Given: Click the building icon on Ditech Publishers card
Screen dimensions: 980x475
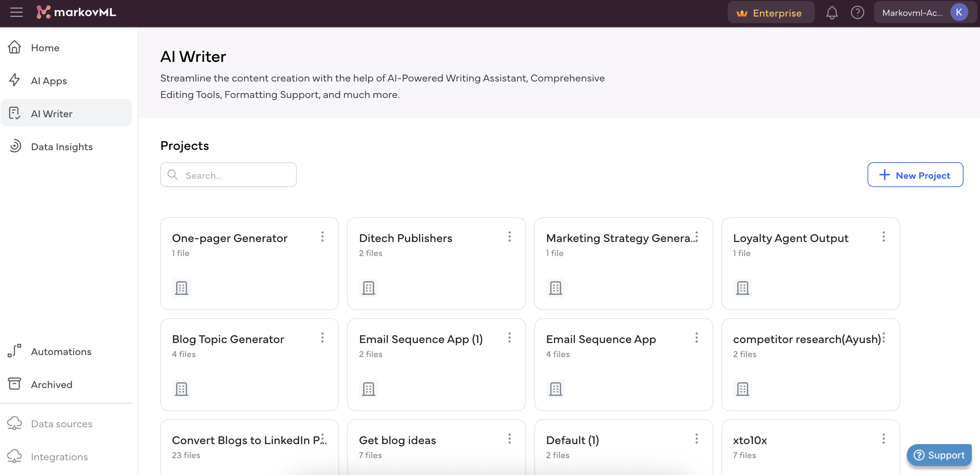Looking at the screenshot, I should 368,288.
